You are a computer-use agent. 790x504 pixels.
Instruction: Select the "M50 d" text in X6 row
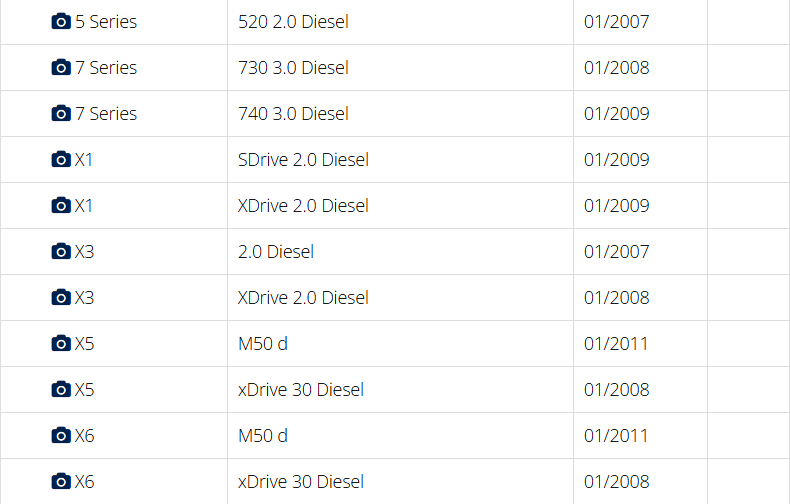[262, 436]
